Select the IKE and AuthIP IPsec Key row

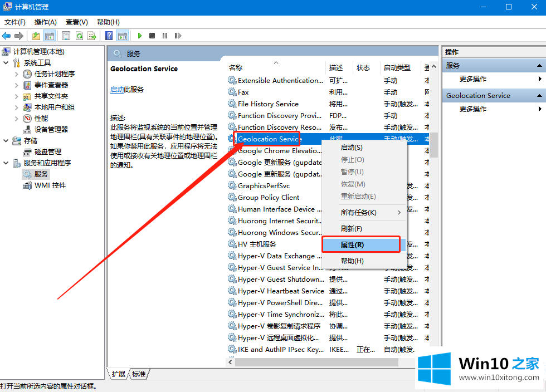coord(328,350)
